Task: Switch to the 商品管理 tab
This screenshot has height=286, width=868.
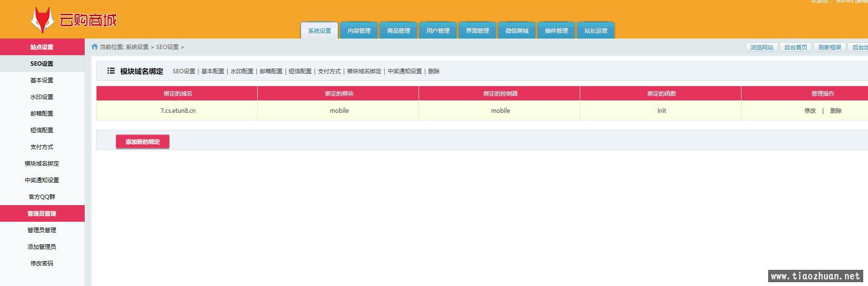Action: (x=399, y=31)
